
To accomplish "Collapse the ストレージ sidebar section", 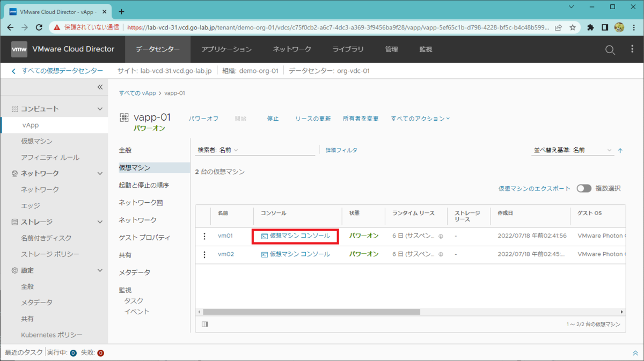I will click(100, 222).
